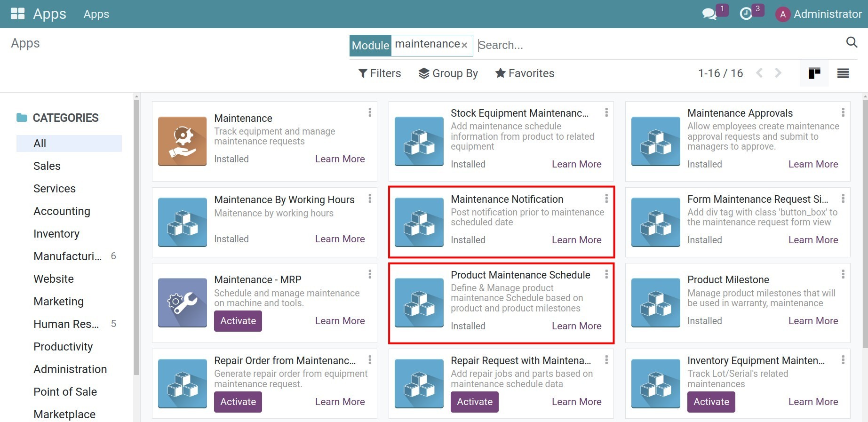868x422 pixels.
Task: Activate the Maintenance - MRP module
Action: (x=238, y=321)
